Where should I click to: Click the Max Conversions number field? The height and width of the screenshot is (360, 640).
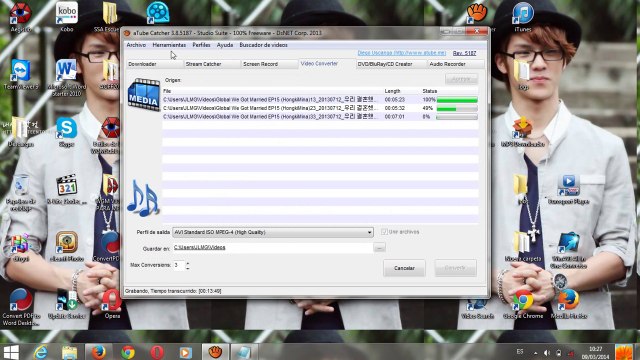click(x=179, y=265)
